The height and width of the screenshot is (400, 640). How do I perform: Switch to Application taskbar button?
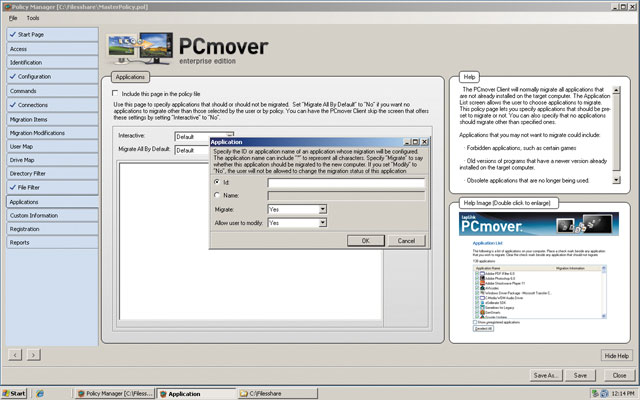196,393
